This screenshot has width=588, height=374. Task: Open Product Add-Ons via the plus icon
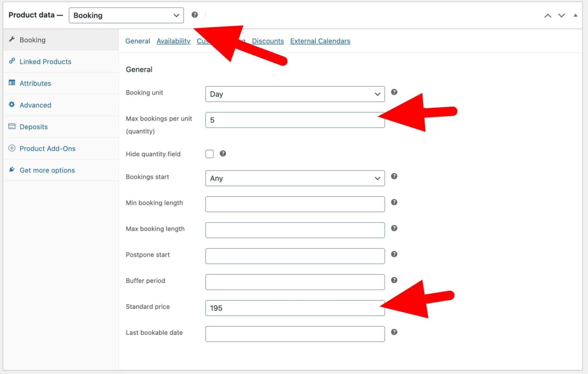tap(12, 148)
